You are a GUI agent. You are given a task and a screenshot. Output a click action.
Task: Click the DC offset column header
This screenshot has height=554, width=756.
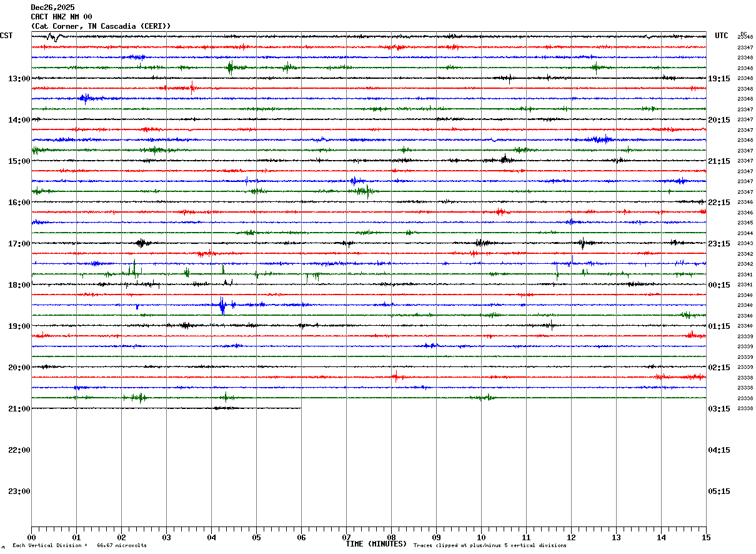744,34
